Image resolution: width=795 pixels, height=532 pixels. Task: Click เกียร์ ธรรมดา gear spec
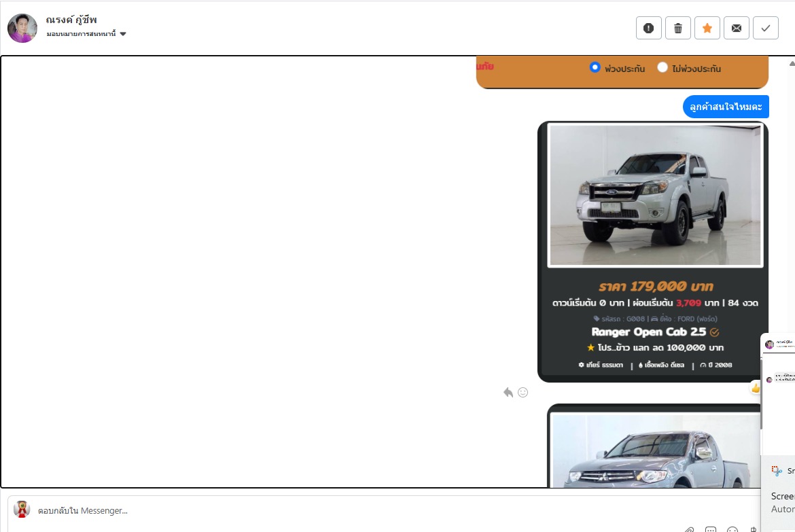(601, 365)
